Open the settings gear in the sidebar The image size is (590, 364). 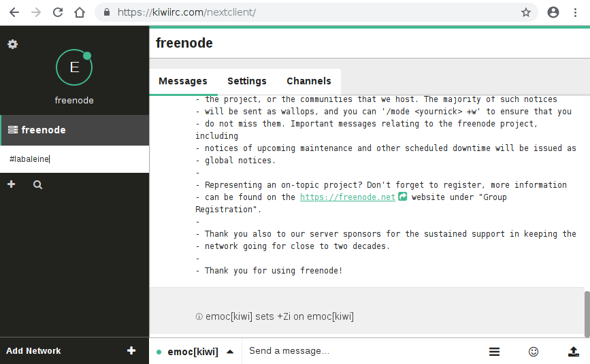12,44
